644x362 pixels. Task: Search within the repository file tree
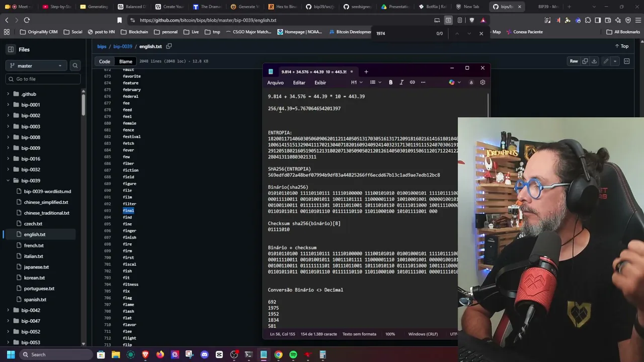pos(75,66)
